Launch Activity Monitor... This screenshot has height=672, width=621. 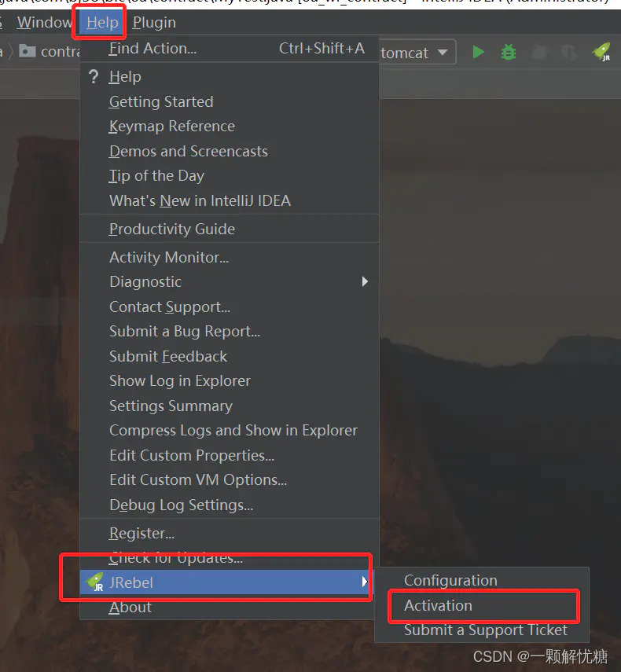[230, 257]
